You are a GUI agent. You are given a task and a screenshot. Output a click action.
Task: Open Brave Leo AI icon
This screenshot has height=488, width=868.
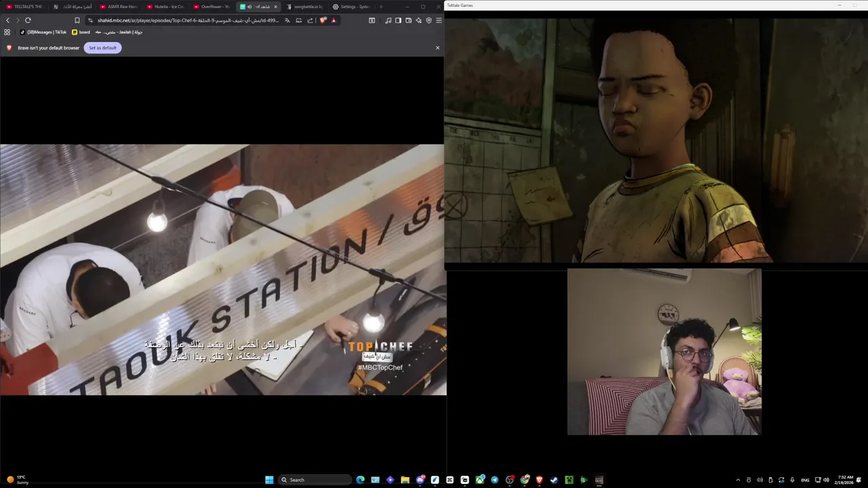coord(418,20)
